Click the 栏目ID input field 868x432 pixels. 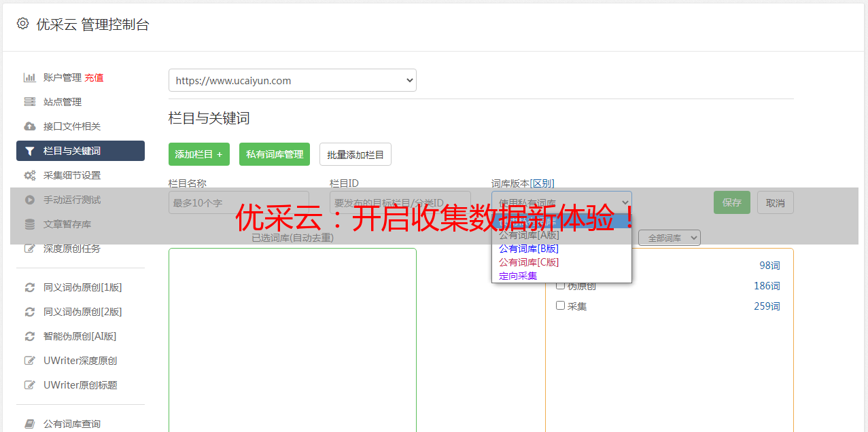click(x=400, y=202)
